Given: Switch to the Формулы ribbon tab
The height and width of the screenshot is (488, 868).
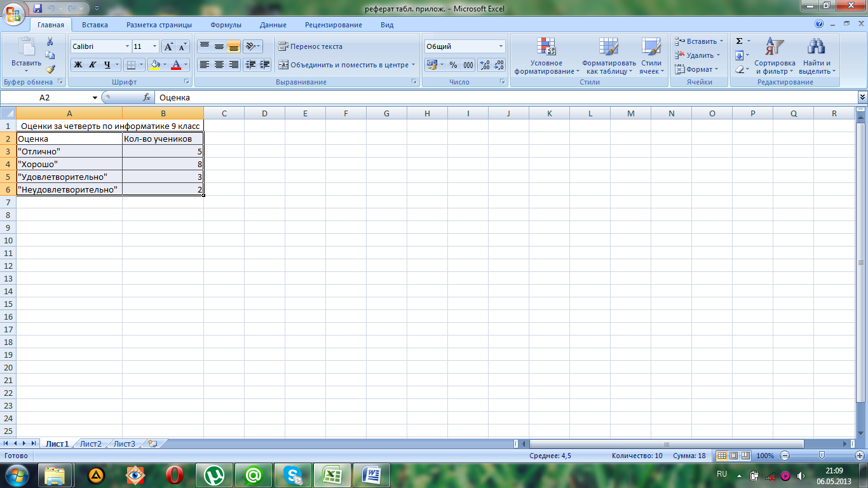Looking at the screenshot, I should tap(226, 25).
